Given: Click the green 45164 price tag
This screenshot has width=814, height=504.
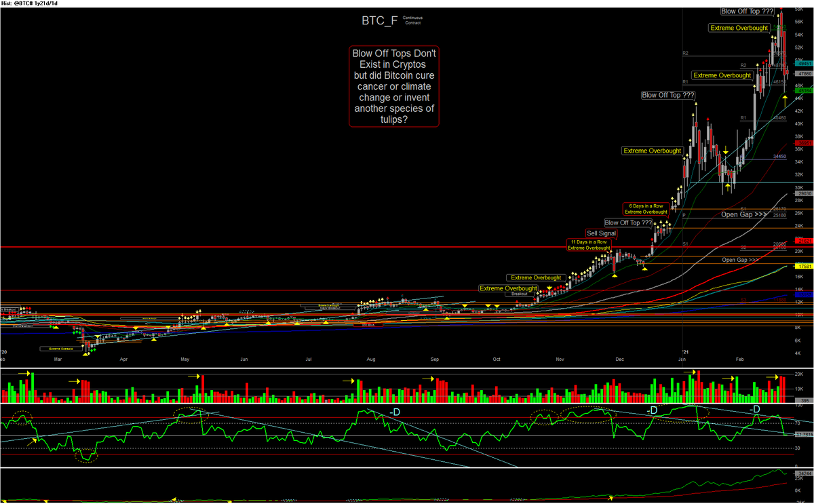Looking at the screenshot, I should coord(804,90).
